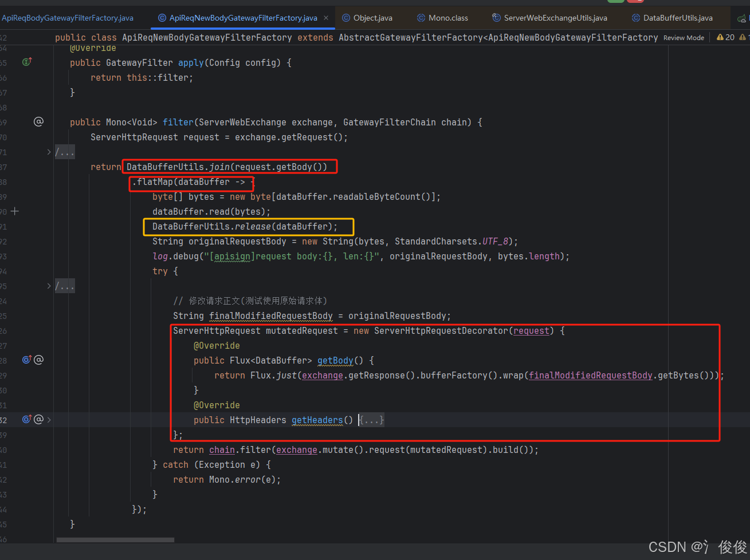
Task: Click the Mono.error(e) return statement
Action: (227, 480)
